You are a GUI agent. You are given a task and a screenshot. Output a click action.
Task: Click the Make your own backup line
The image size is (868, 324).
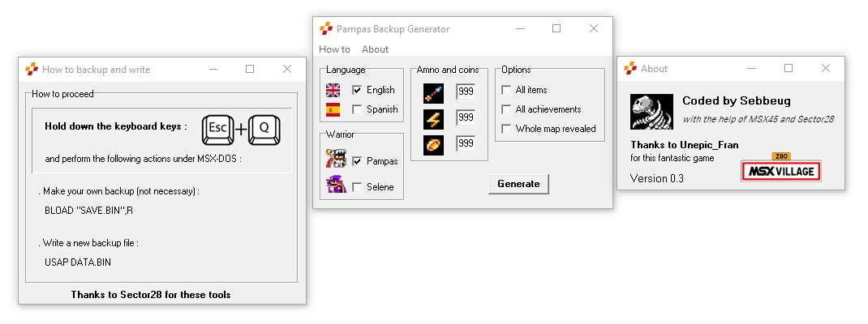point(119,191)
